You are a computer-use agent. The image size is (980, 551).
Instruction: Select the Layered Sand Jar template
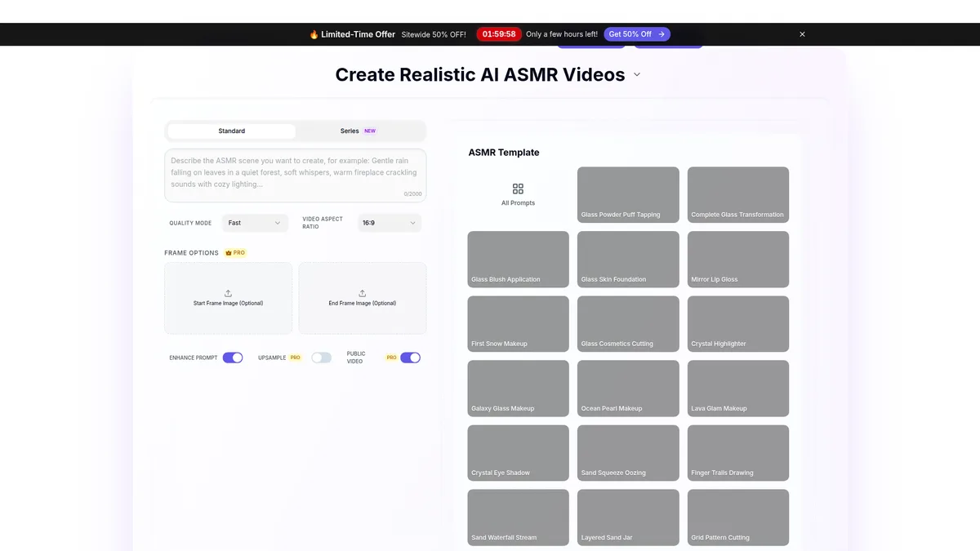628,518
